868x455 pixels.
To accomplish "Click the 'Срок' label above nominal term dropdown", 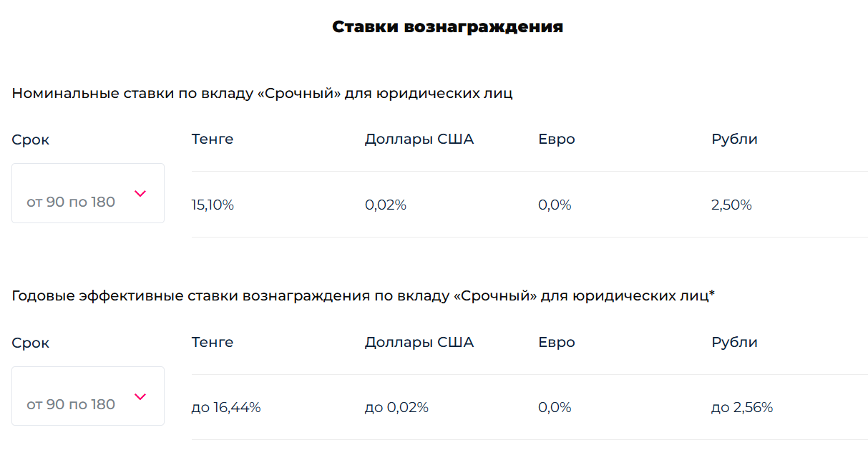I will [x=31, y=140].
